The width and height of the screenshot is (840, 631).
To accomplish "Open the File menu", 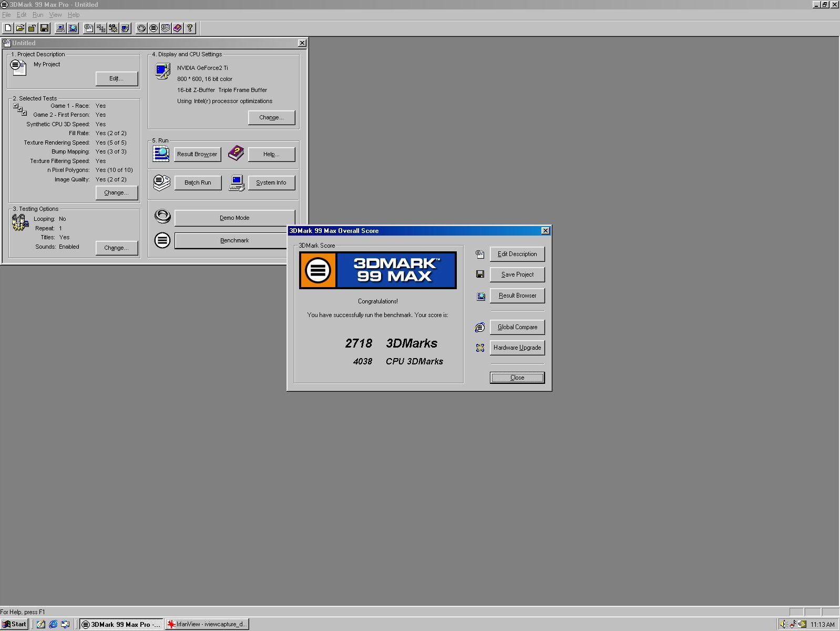I will (6, 15).
